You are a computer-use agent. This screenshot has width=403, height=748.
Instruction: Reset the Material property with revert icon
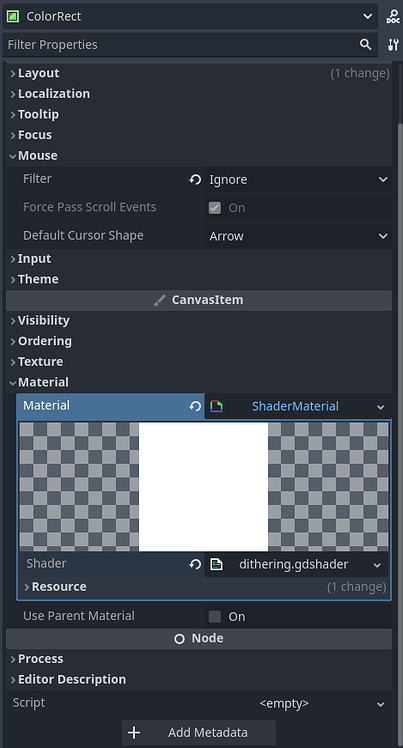point(195,406)
